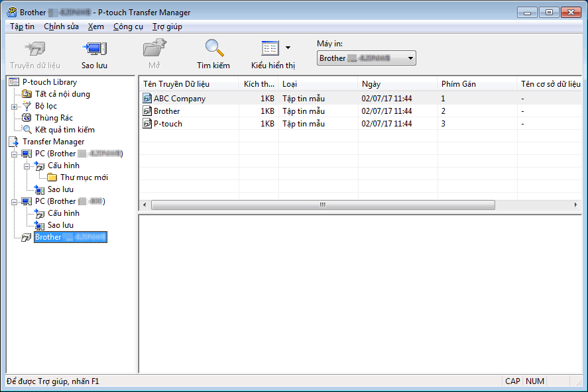The width and height of the screenshot is (588, 392).
Task: Select the ABC Company template file
Action: coord(179,99)
